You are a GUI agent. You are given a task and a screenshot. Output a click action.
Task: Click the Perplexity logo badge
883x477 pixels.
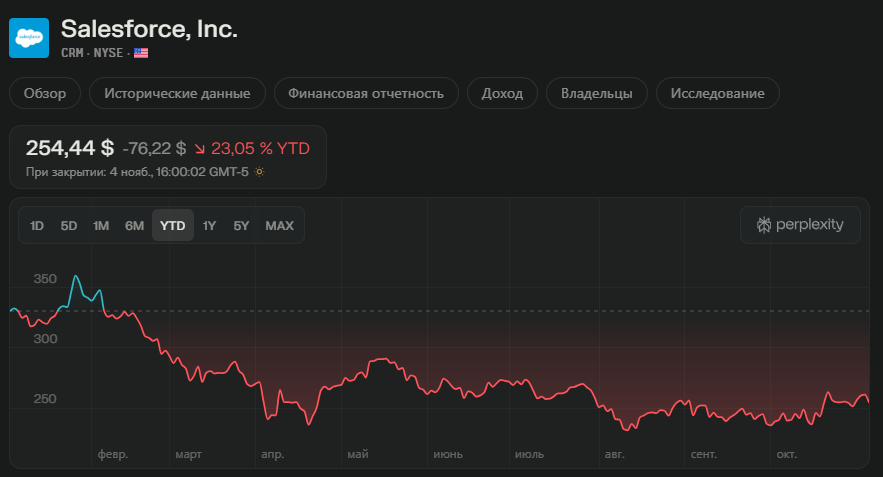pyautogui.click(x=800, y=225)
